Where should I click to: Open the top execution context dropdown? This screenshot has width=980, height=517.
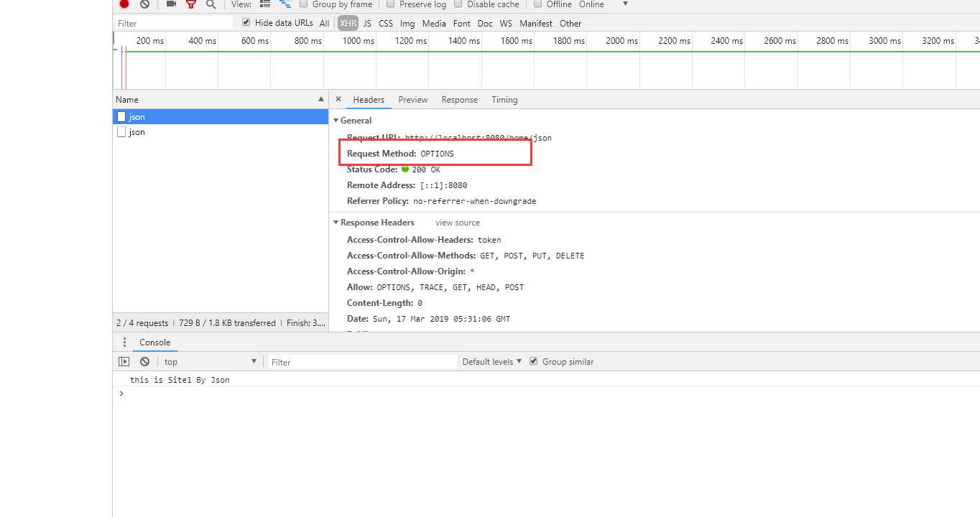coord(211,362)
